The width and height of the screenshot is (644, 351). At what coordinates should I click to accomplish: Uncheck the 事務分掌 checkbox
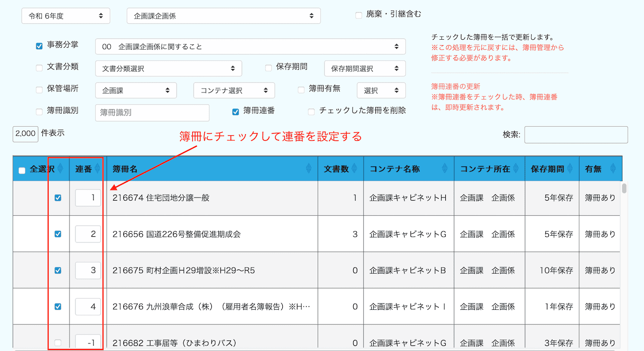click(x=39, y=46)
